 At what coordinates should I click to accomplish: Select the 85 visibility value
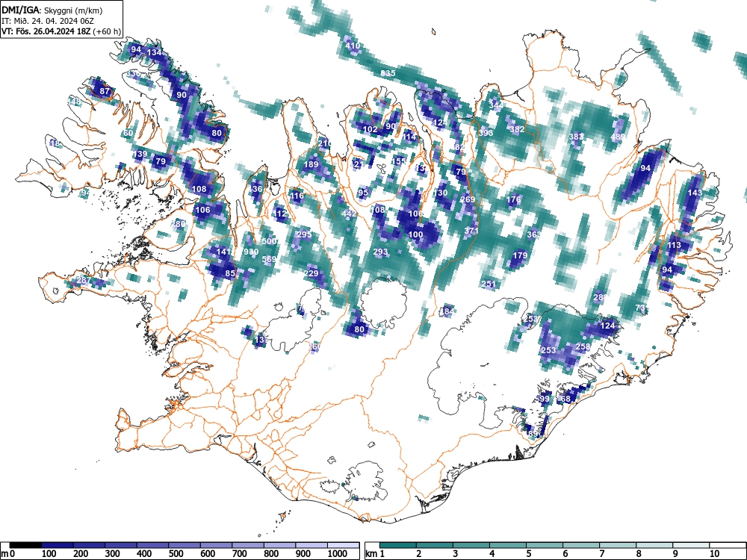[x=230, y=273]
